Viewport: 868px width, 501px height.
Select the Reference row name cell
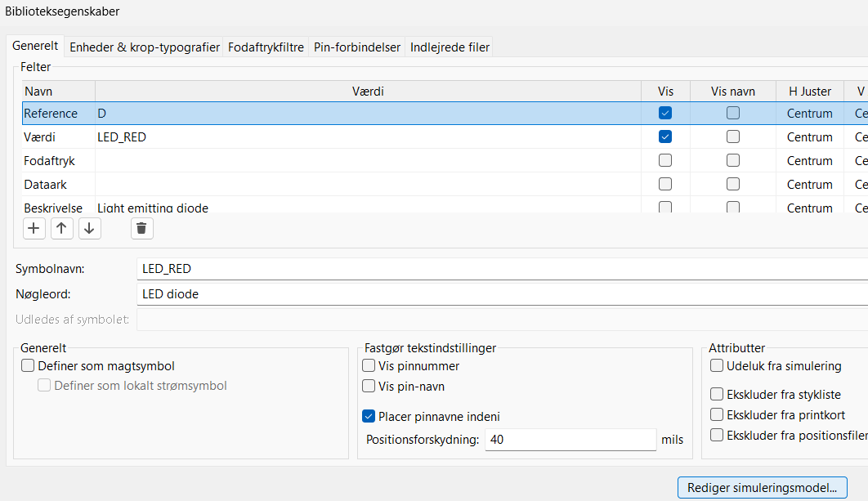point(59,113)
